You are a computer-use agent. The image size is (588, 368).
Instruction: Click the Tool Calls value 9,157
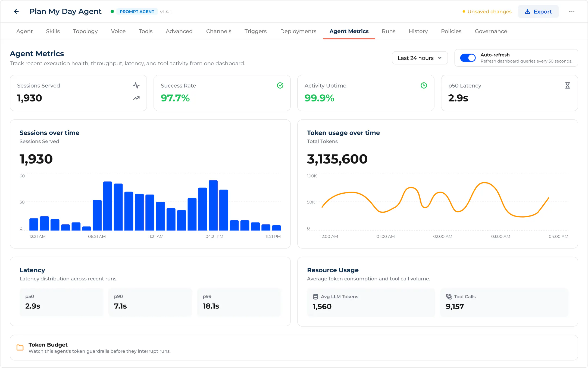[x=455, y=307]
